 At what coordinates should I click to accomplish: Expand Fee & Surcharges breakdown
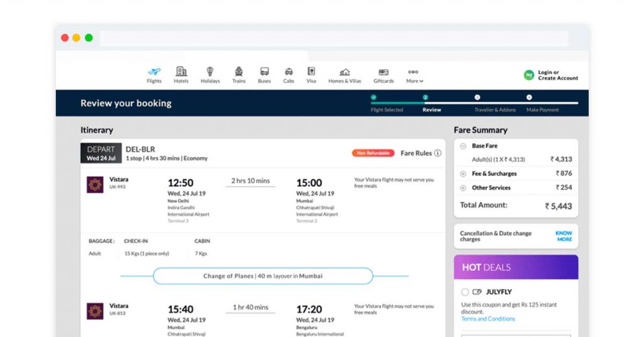[x=464, y=174]
